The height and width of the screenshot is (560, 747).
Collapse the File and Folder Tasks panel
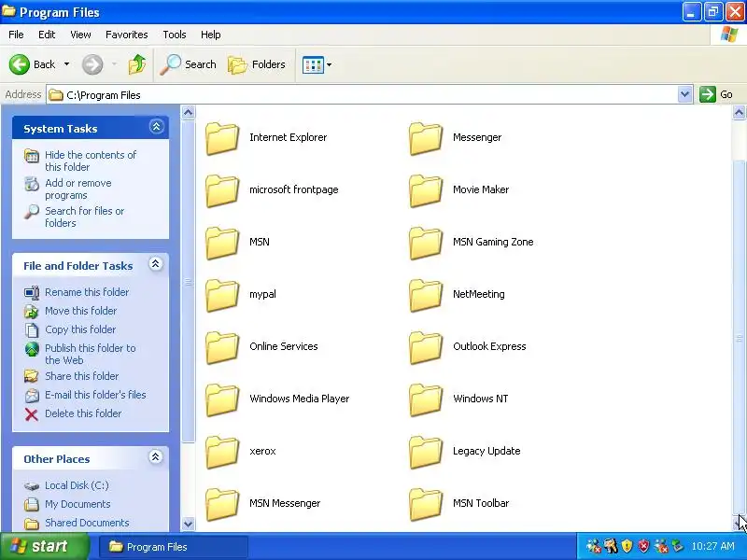[x=155, y=264]
